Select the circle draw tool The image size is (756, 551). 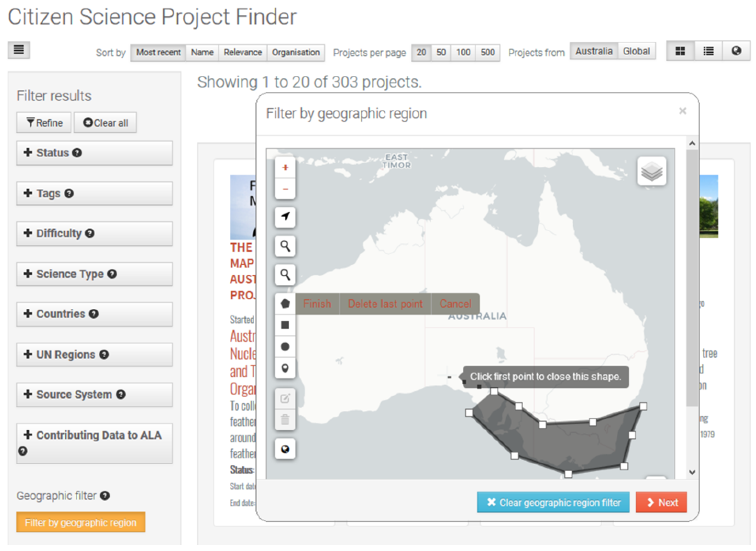[x=285, y=347]
